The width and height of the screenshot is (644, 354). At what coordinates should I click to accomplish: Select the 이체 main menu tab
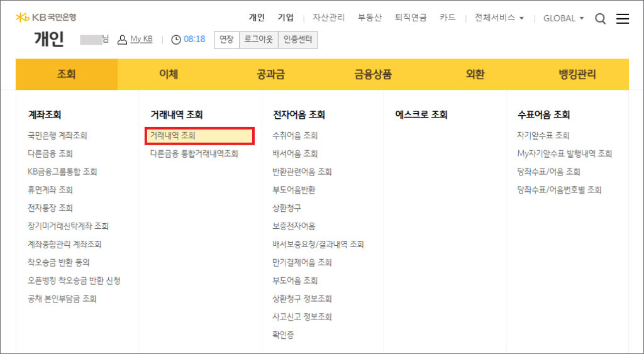click(169, 74)
